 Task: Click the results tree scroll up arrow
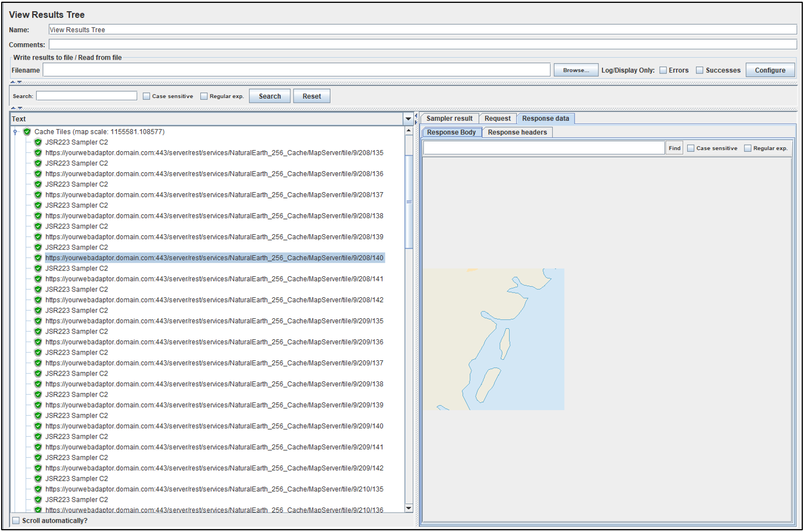tap(409, 131)
